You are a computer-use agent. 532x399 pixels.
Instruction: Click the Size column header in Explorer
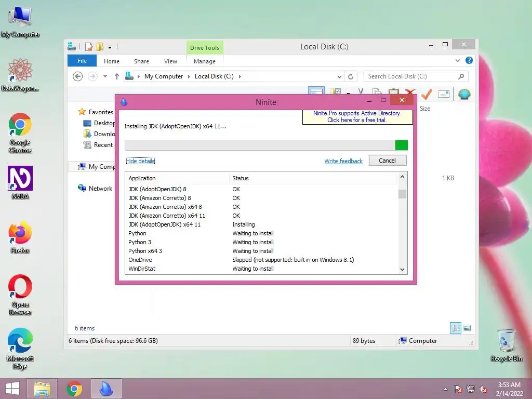(425, 109)
